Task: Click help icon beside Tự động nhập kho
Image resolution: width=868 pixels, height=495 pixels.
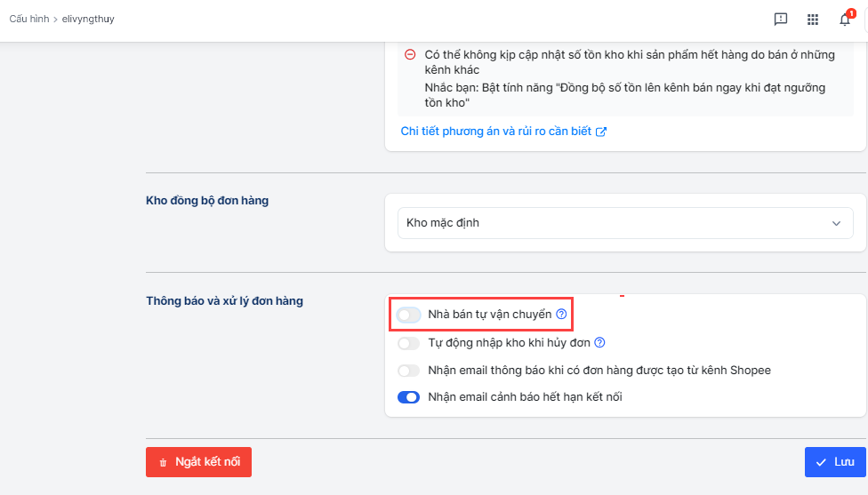Action: [x=599, y=343]
